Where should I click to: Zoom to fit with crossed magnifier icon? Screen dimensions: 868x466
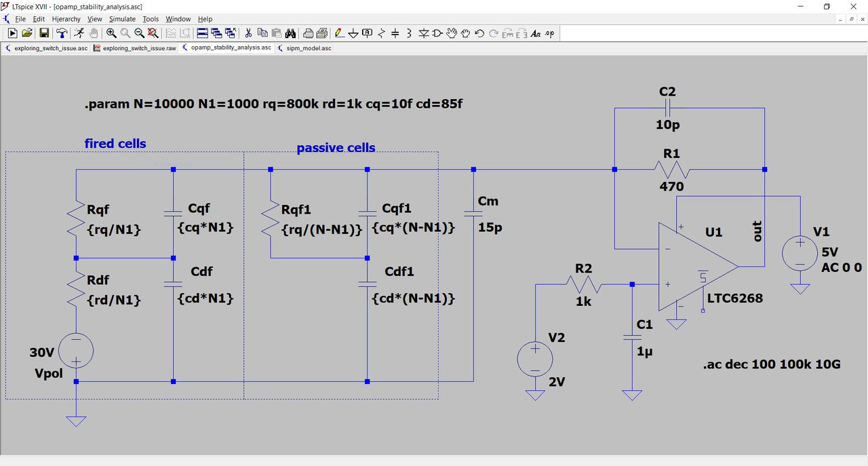pos(153,33)
